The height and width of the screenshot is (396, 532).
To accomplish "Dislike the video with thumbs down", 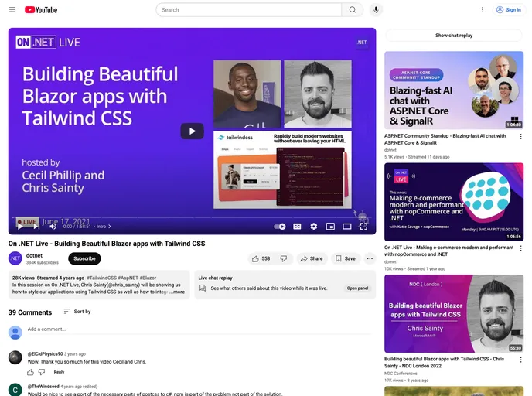I will 284,258.
